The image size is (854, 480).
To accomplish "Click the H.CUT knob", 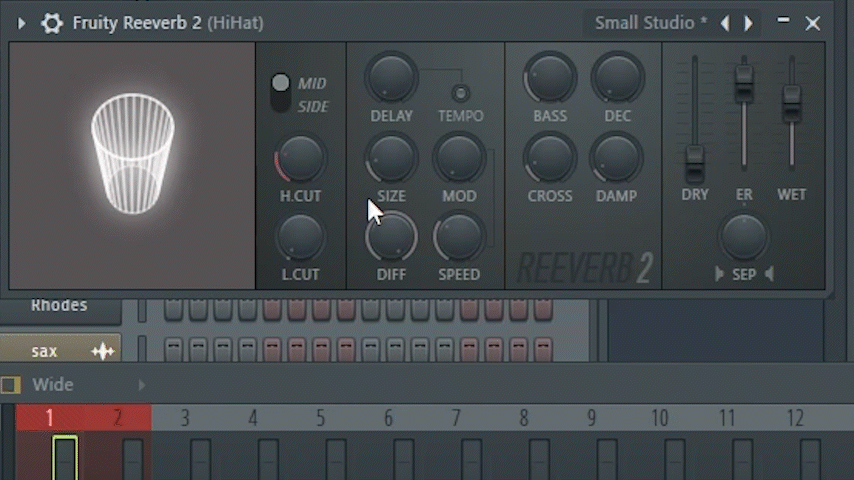I will pos(300,159).
